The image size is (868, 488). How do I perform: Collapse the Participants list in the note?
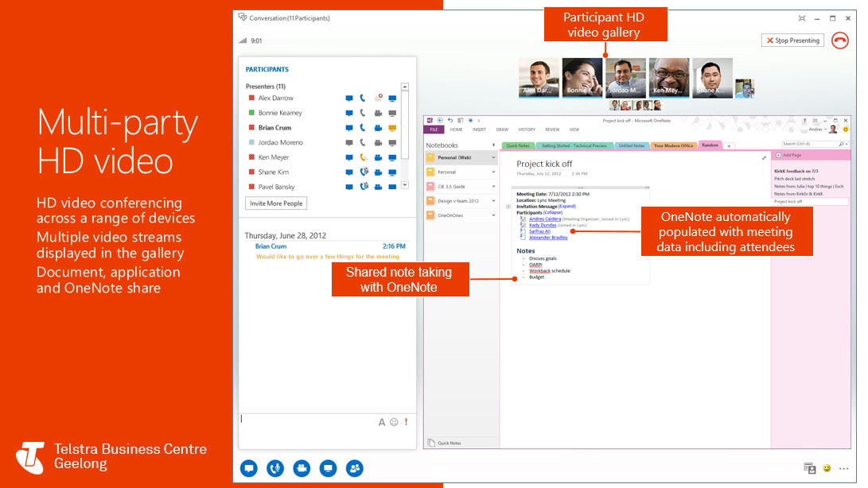(552, 212)
